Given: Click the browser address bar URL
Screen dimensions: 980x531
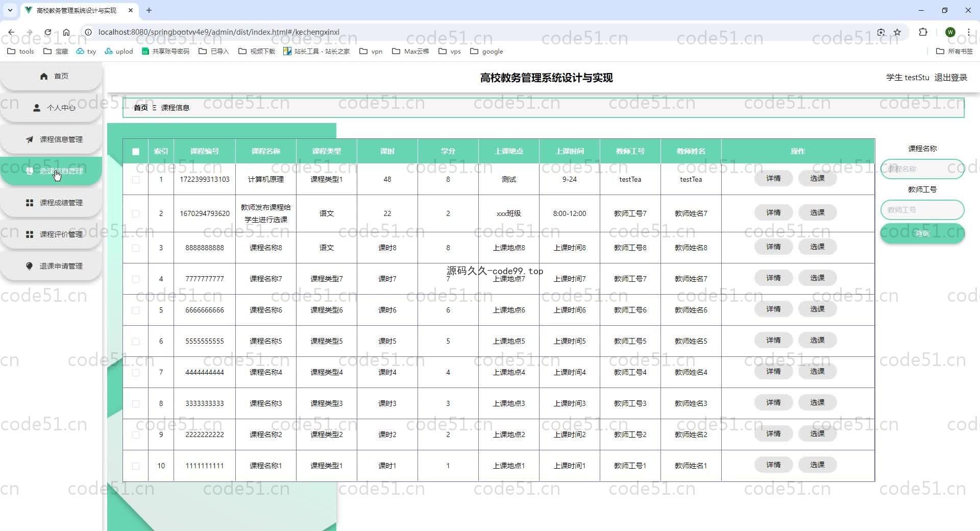Looking at the screenshot, I should click(219, 32).
